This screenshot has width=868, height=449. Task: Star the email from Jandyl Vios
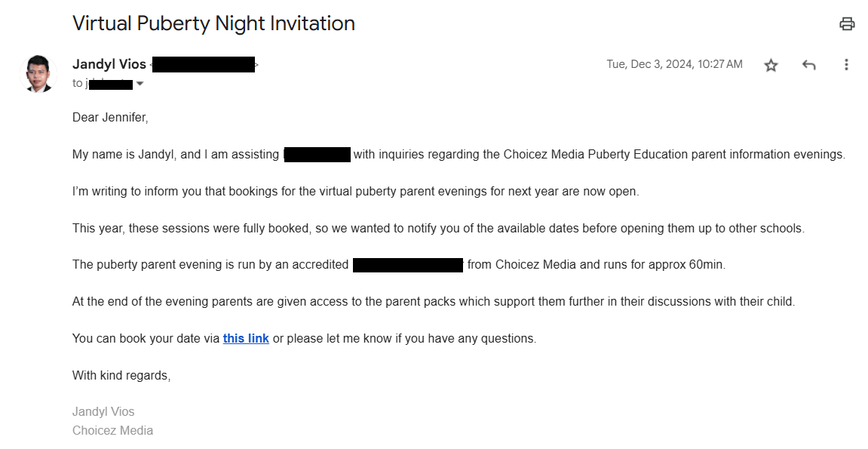pyautogui.click(x=771, y=65)
